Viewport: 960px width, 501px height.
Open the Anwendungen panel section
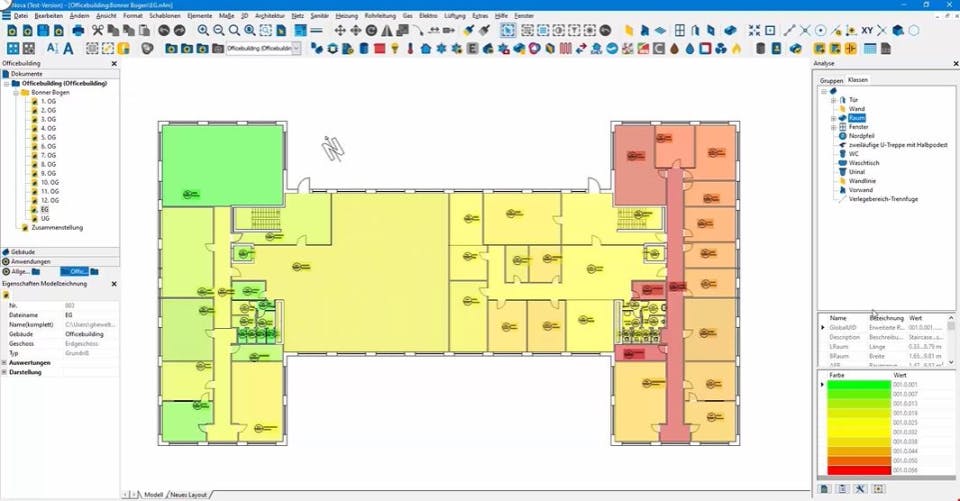(x=60, y=262)
